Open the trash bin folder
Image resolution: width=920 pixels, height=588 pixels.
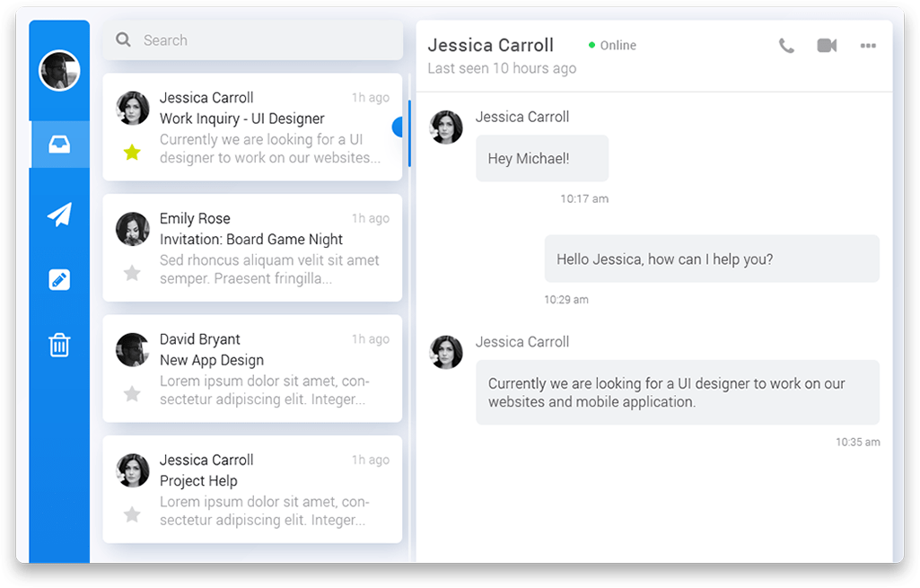[59, 345]
